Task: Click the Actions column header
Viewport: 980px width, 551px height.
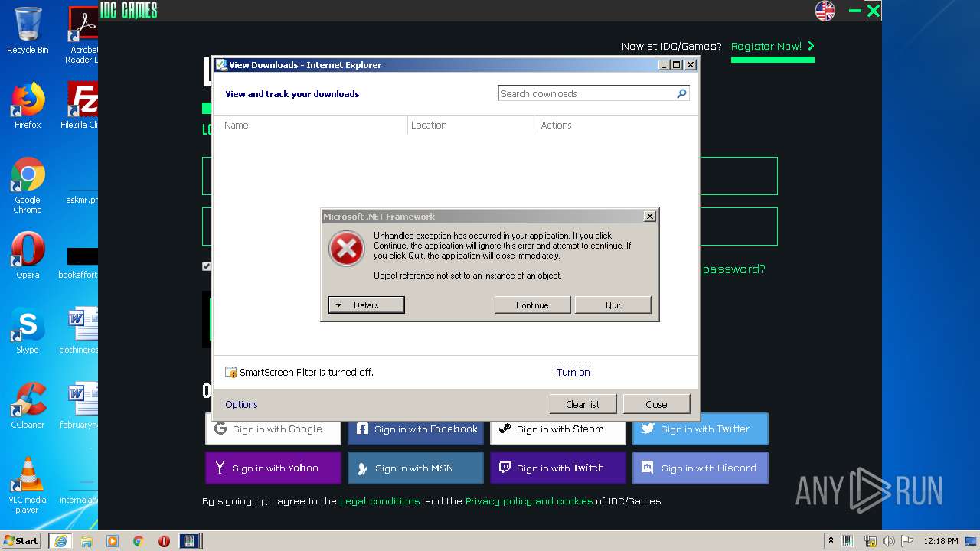Action: (x=556, y=126)
